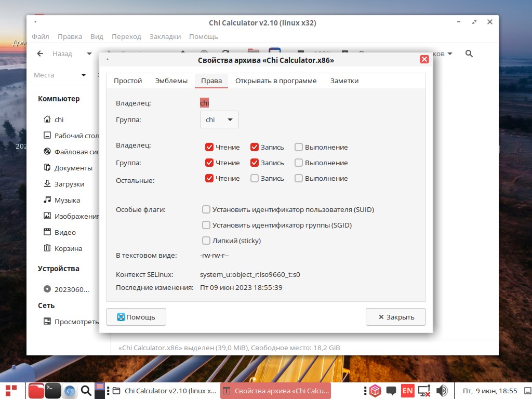The height and width of the screenshot is (399, 532).
Task: Click the show desktop button
Action: (528, 391)
